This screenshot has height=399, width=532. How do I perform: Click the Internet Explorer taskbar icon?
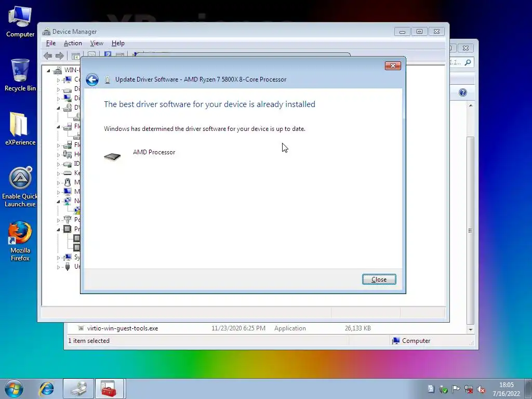(46, 389)
